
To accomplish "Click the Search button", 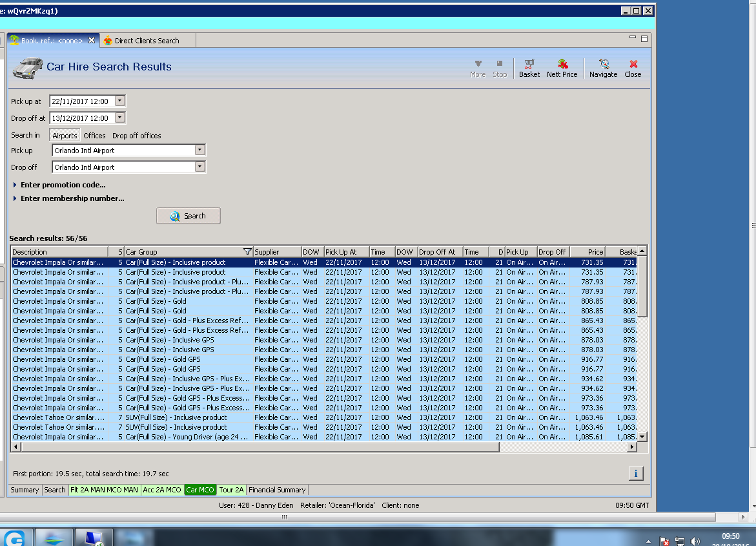I will [189, 216].
